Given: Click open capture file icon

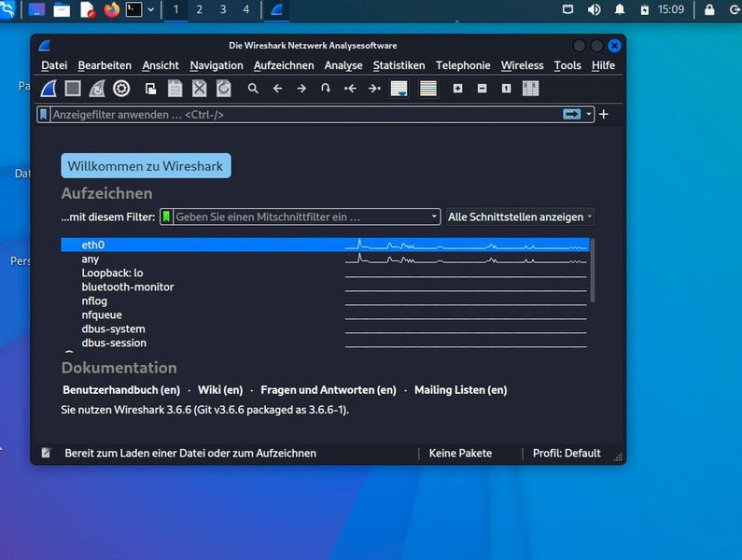Looking at the screenshot, I should [150, 89].
